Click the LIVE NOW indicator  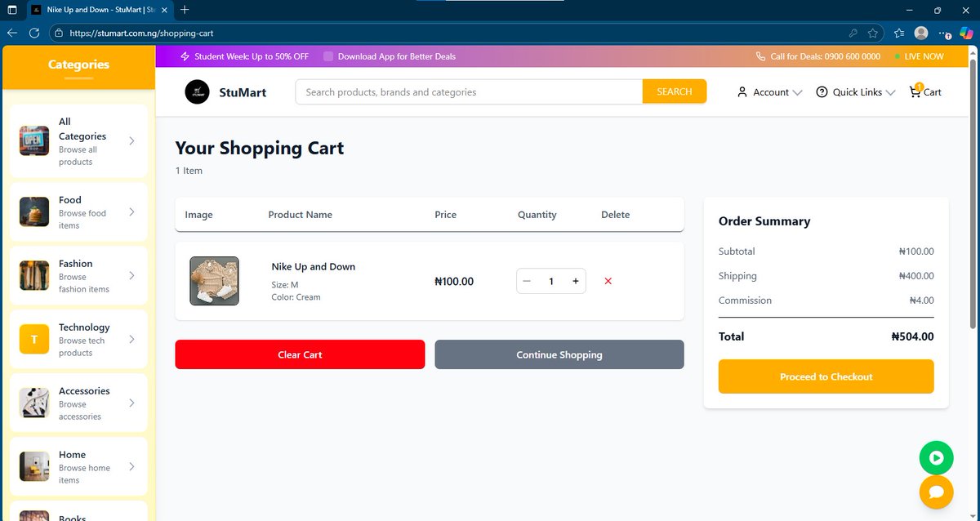pos(920,56)
